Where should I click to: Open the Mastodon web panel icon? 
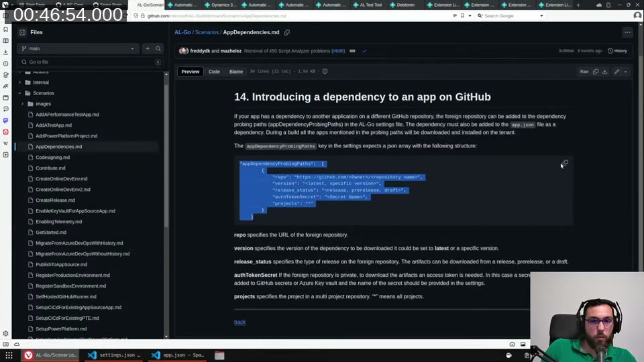pos(6,121)
